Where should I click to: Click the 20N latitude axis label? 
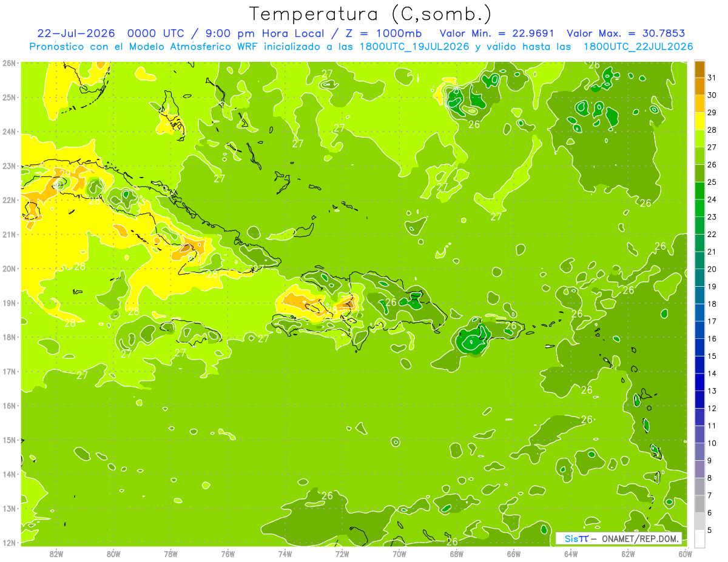9,269
